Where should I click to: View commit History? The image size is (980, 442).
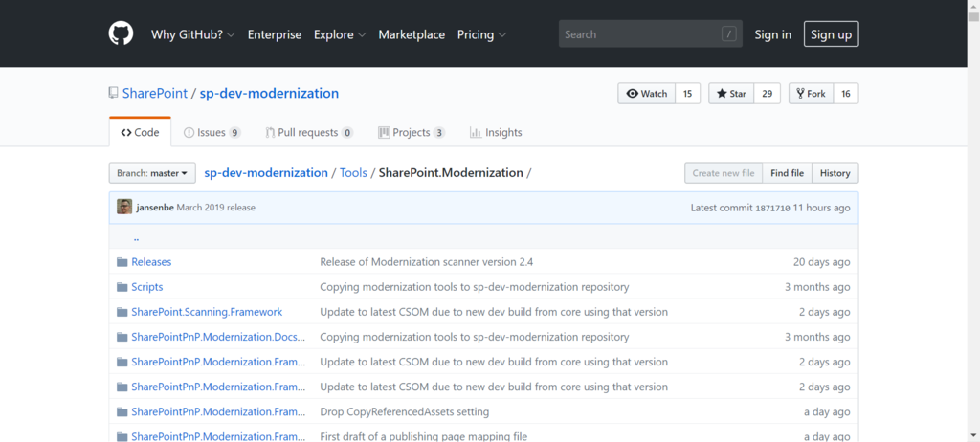pyautogui.click(x=835, y=173)
